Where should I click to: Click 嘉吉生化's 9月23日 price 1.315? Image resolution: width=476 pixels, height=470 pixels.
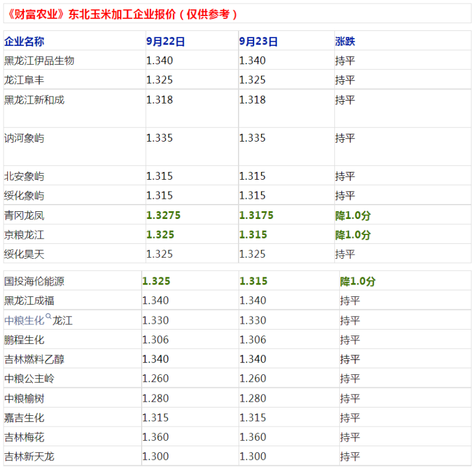pos(252,418)
